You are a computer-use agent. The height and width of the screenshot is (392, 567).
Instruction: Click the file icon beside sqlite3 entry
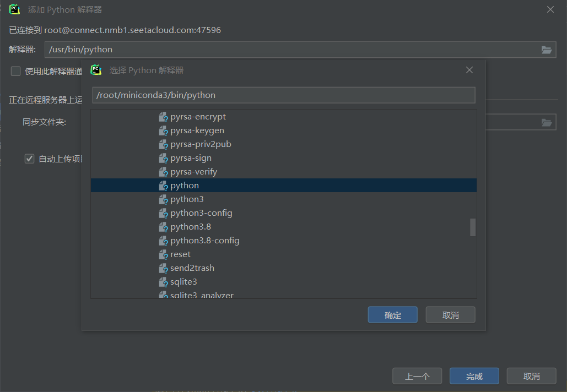tap(164, 282)
